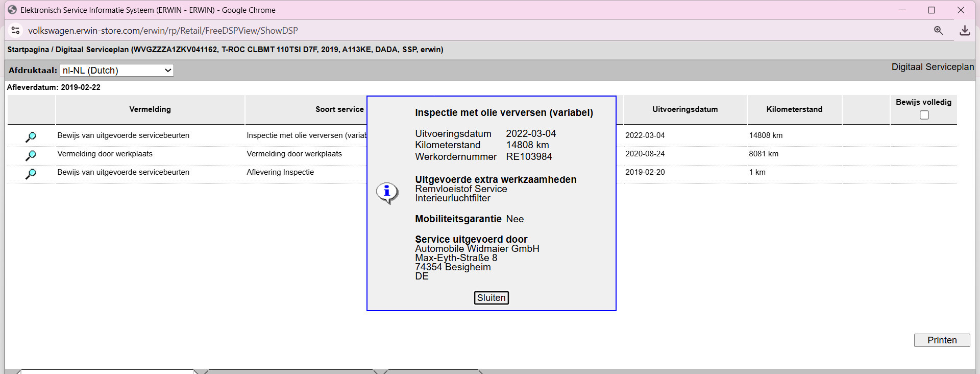980x374 pixels.
Task: Click the Vermelding column header
Action: click(x=150, y=109)
